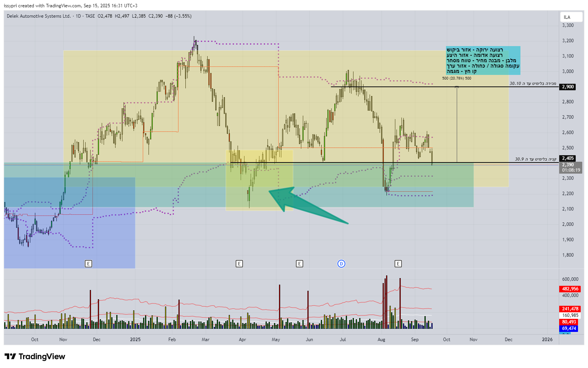This screenshot has width=588, height=368.
Task: Click the legend line 'מלבן - מבנה מחיר - טווח מסחר'
Action: click(x=481, y=61)
